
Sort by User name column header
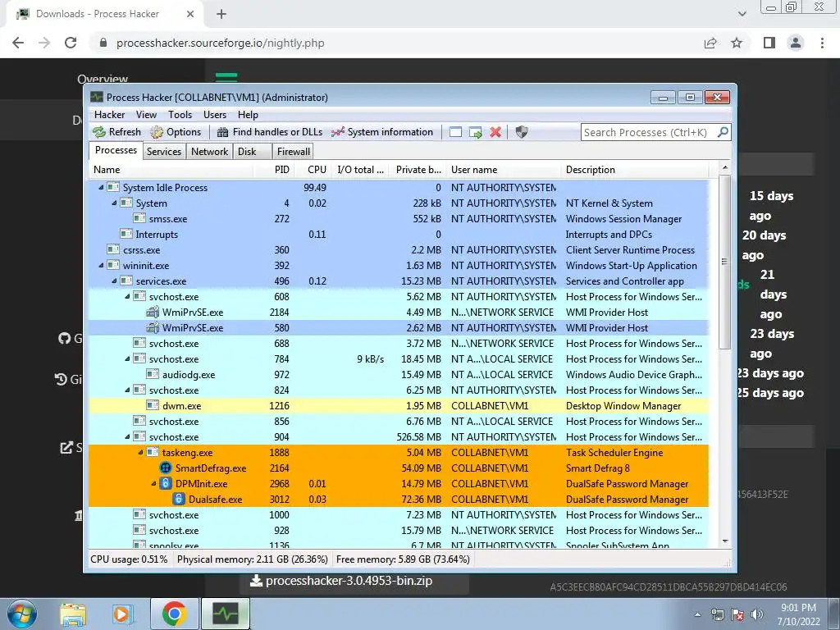pyautogui.click(x=502, y=170)
